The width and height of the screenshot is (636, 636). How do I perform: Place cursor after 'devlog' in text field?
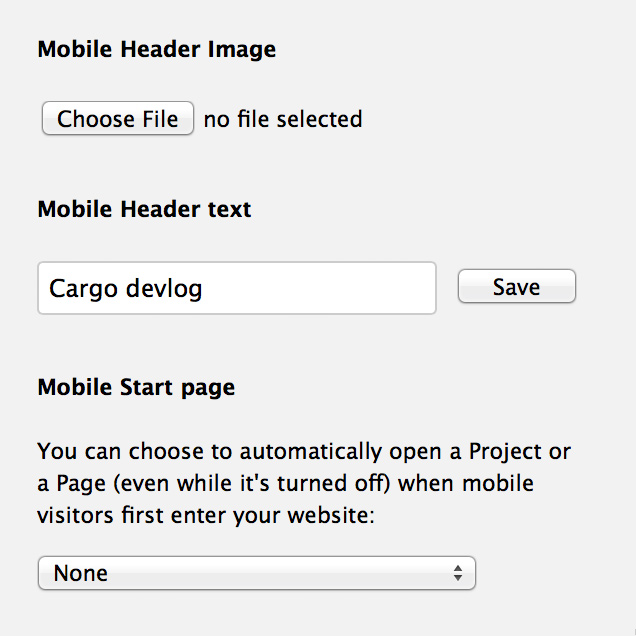point(204,289)
